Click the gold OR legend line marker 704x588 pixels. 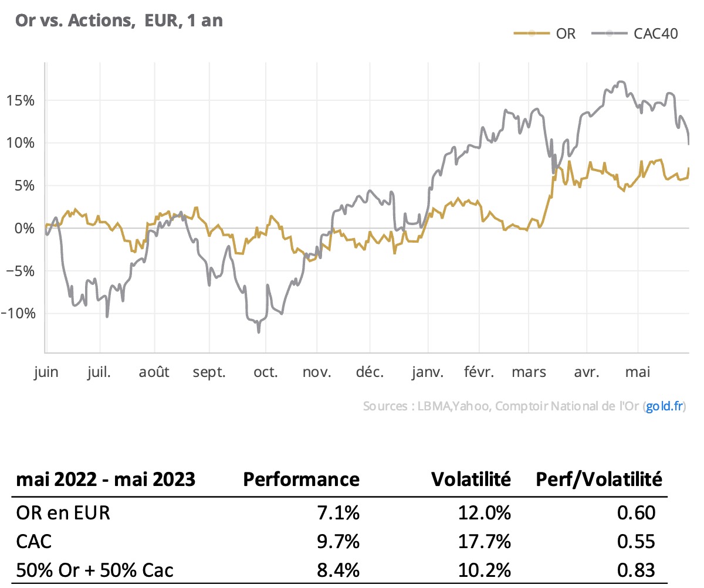tap(531, 33)
